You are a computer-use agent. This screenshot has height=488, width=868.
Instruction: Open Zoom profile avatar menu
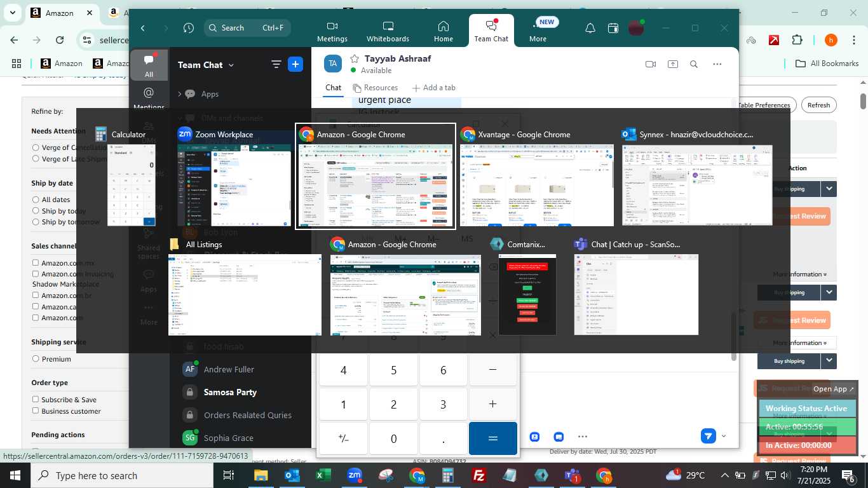point(636,28)
